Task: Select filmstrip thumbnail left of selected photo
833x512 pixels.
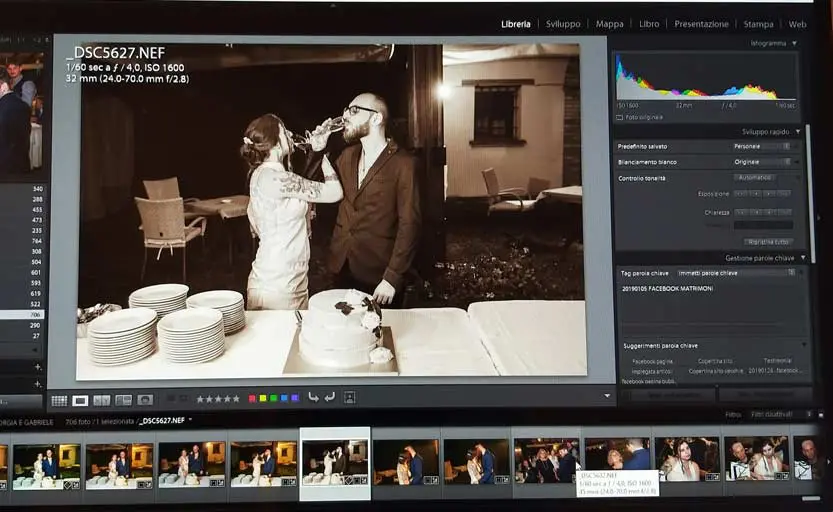Action: pos(264,464)
